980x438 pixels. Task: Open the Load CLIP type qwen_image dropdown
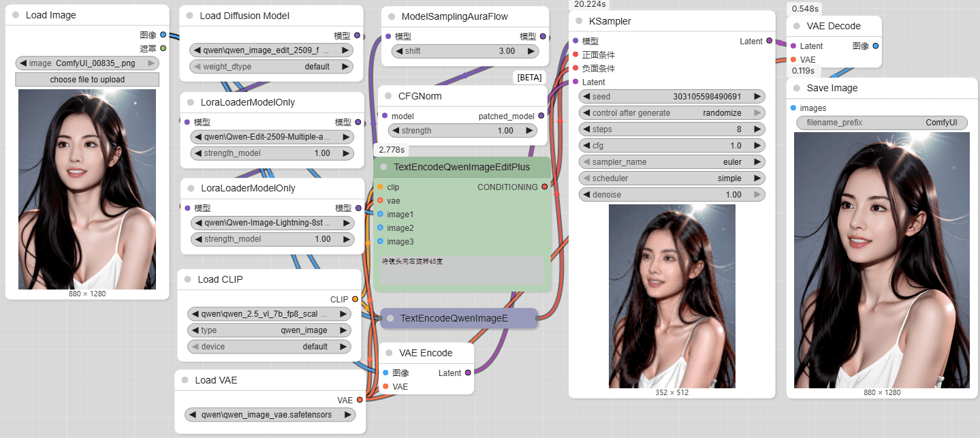point(268,330)
